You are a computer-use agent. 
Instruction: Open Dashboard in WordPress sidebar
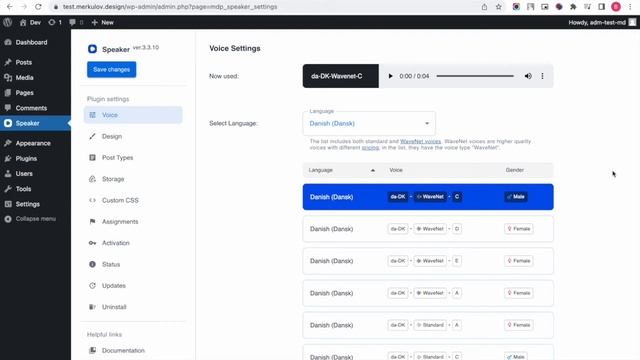point(36,42)
